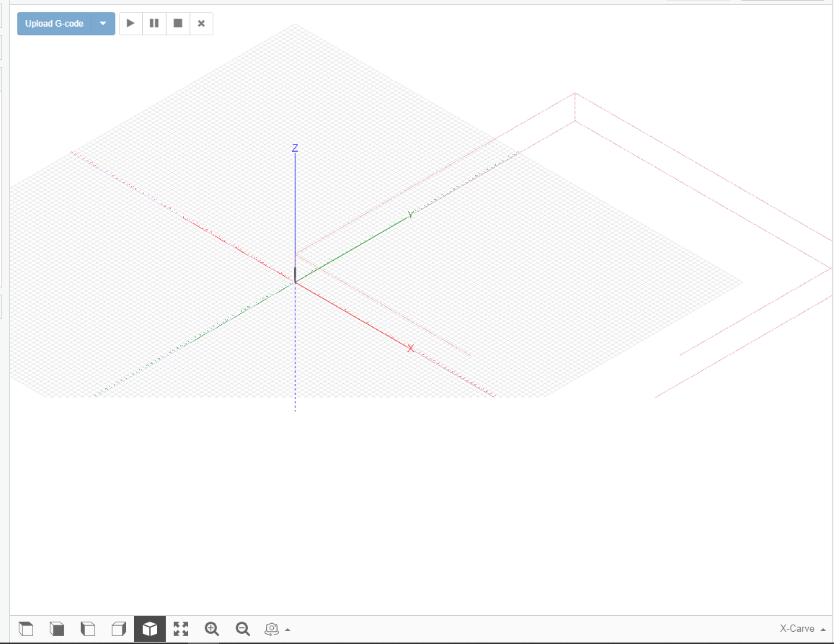Stop the G-code job
834x644 pixels.
click(x=178, y=23)
